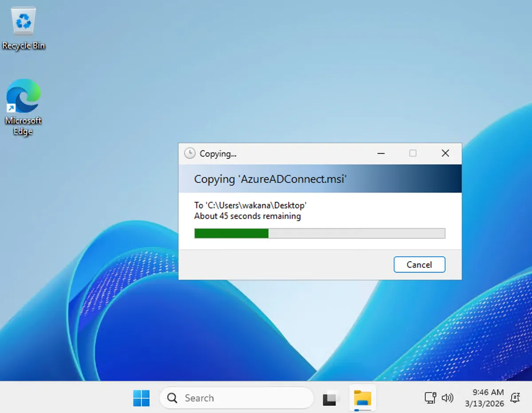The width and height of the screenshot is (532, 413).
Task: Close the Copying dialog window
Action: (x=446, y=153)
